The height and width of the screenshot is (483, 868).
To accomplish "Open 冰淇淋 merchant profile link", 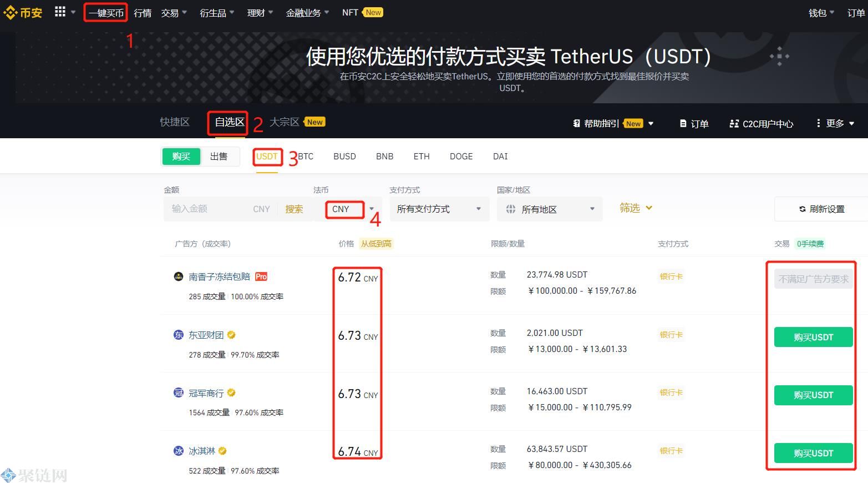I will pos(202,451).
